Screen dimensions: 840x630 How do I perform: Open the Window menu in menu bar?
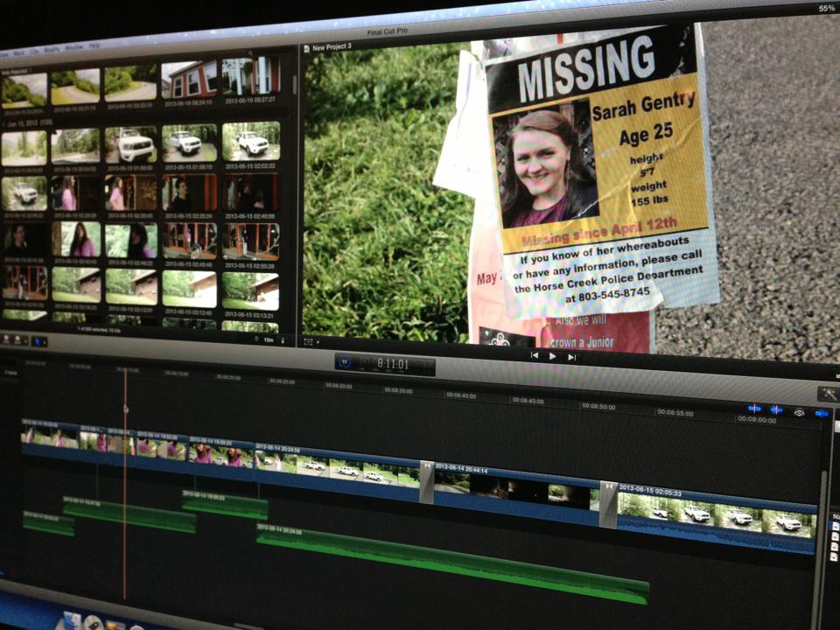74,45
